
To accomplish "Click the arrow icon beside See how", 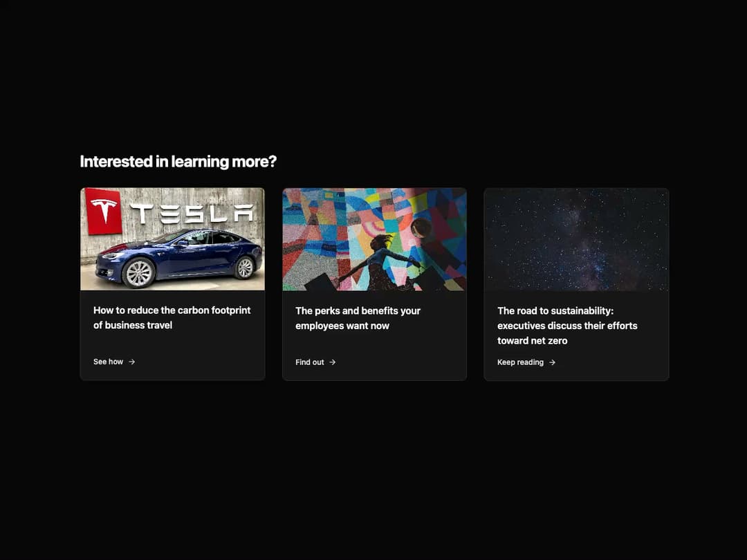I will click(x=132, y=362).
